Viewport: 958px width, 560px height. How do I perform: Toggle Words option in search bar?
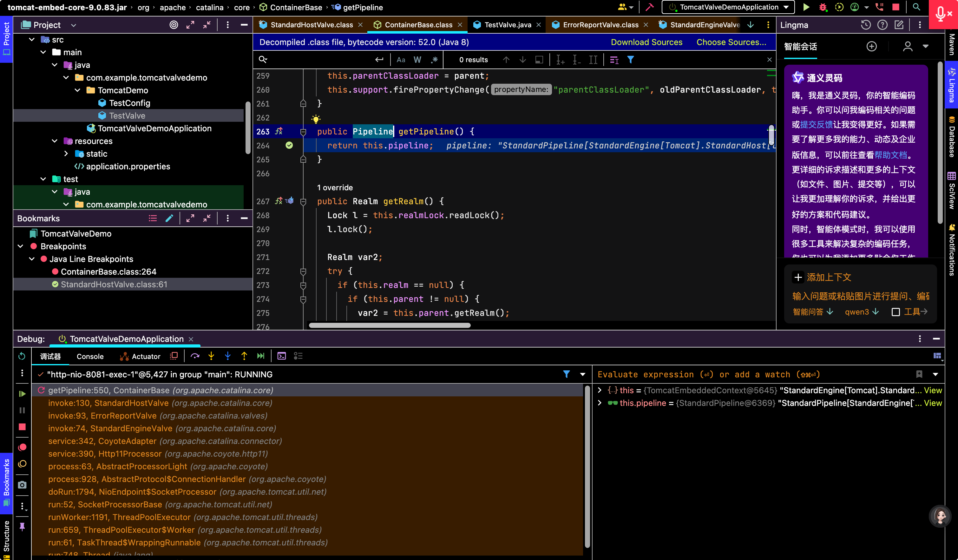click(x=417, y=60)
